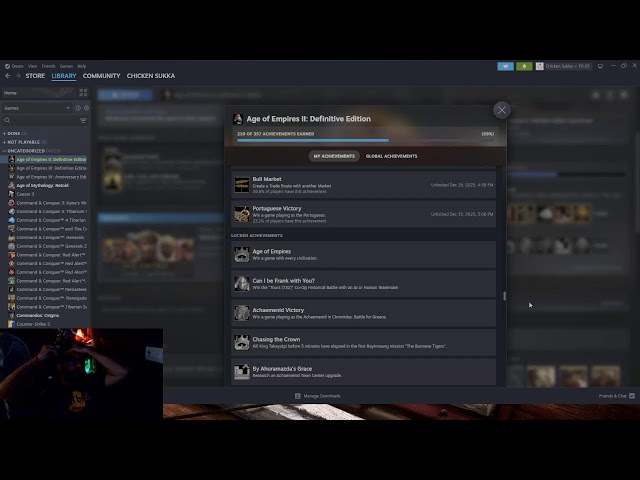This screenshot has height=480, width=640.
Task: Open the Help menu
Action: tap(82, 66)
